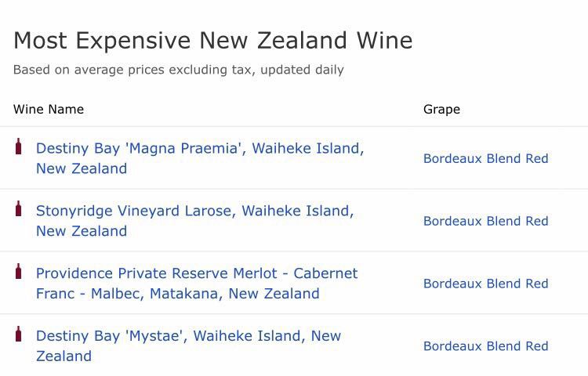This screenshot has width=588, height=376.
Task: Open Destiny Bay 'Mystae' wine link
Action: pos(188,336)
